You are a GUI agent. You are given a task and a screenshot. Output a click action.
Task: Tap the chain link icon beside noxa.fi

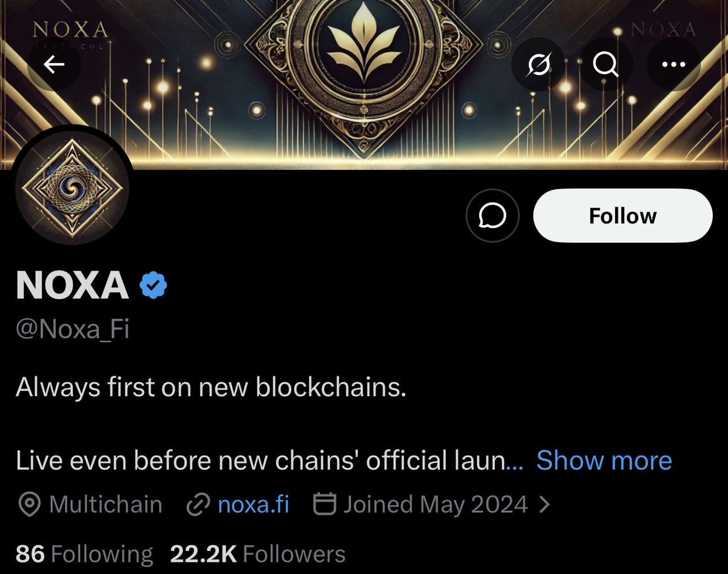coord(198,505)
